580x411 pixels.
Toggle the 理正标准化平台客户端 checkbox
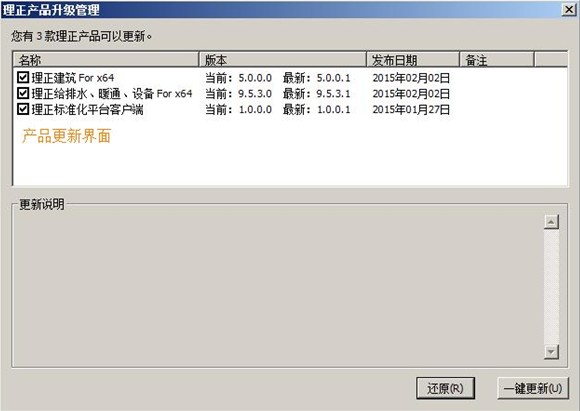(x=23, y=109)
